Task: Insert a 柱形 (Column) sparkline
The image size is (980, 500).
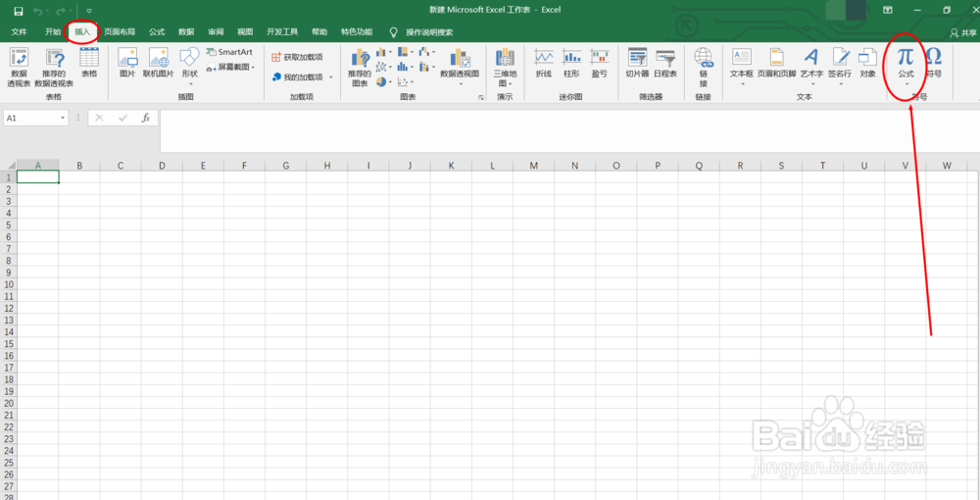Action: [571, 63]
